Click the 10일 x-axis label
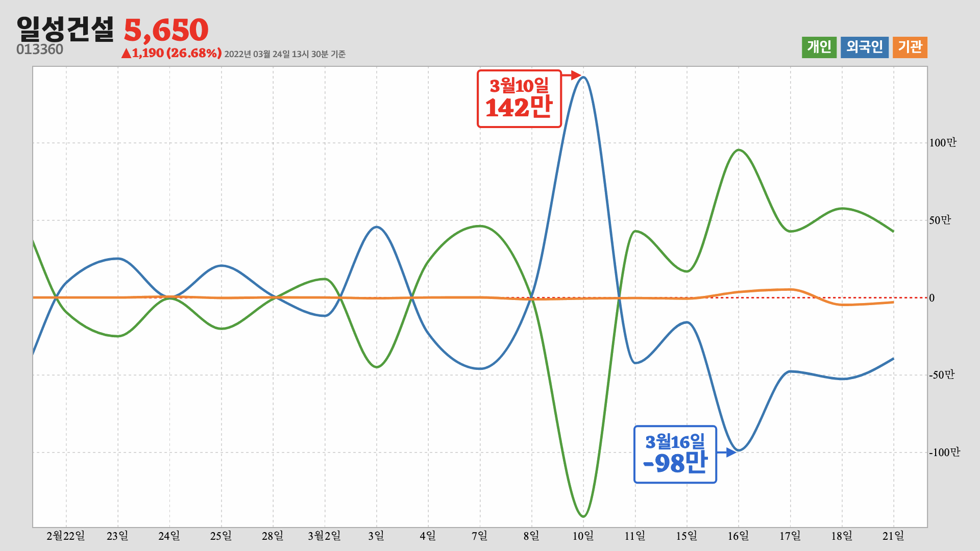This screenshot has width=980, height=551. 583,536
